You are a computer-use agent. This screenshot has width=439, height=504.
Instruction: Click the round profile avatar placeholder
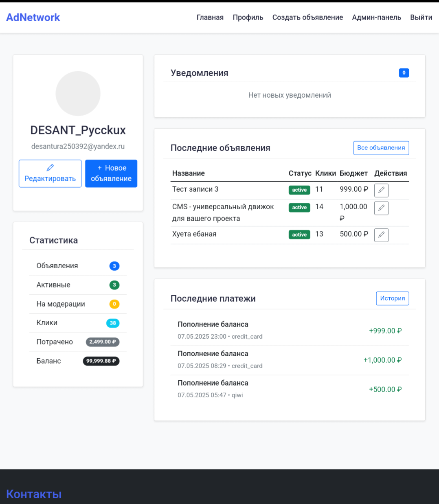coord(78,94)
